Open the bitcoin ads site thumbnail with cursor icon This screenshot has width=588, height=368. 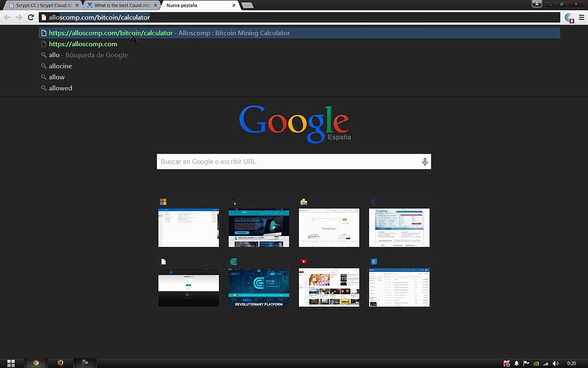(x=259, y=227)
